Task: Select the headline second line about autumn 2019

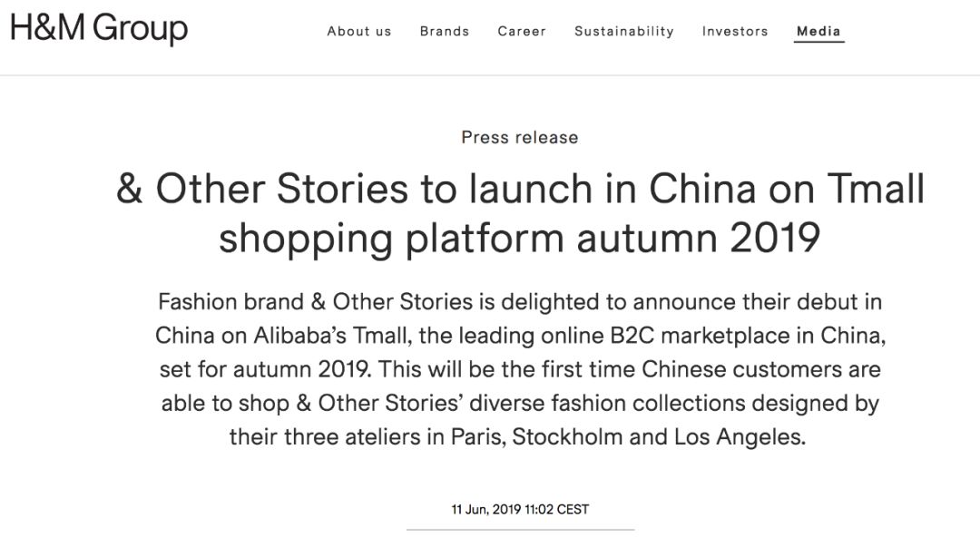Action: pyautogui.click(x=520, y=239)
